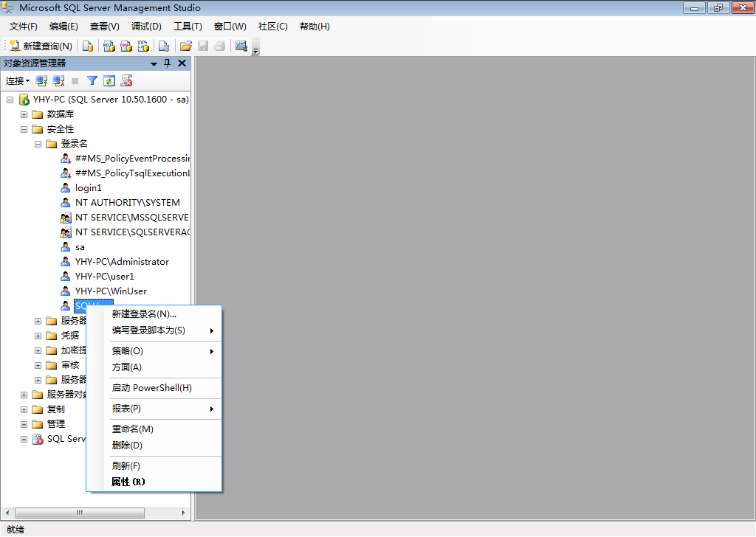Expand the SQL Server Agent node

pos(24,439)
